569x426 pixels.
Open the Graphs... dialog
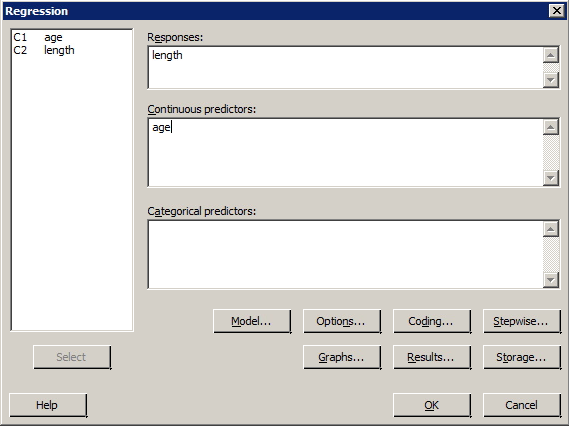tap(342, 357)
